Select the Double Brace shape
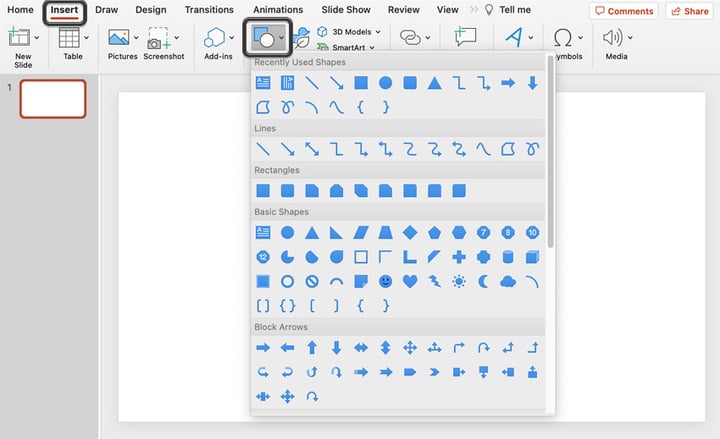 click(287, 306)
